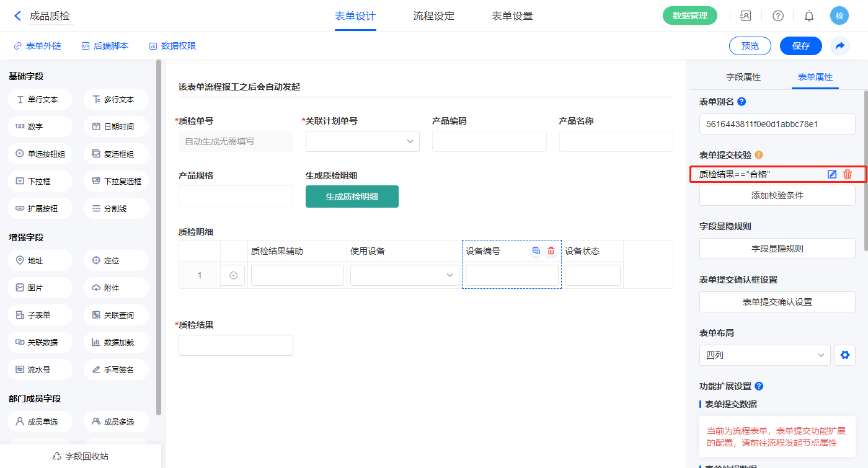
Task: Edit the 质检结果=="合格" validation rule
Action: (x=832, y=175)
